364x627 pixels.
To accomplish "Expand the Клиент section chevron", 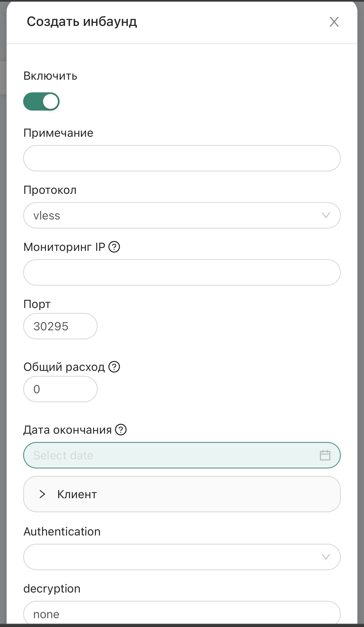I will tap(42, 494).
